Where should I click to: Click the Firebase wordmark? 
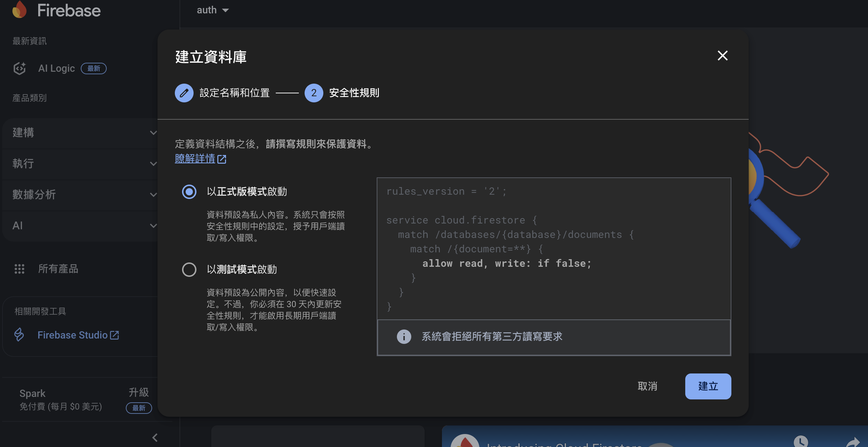click(69, 10)
